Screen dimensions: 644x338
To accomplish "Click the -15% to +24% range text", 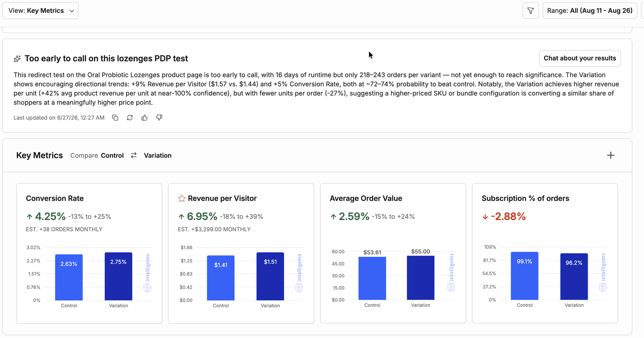I will point(393,217).
